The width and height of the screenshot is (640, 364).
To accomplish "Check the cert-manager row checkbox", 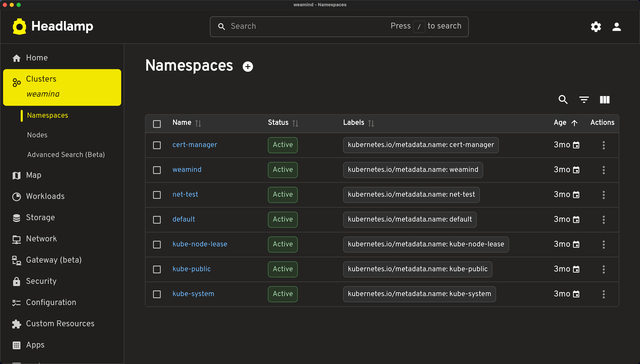I will [157, 145].
